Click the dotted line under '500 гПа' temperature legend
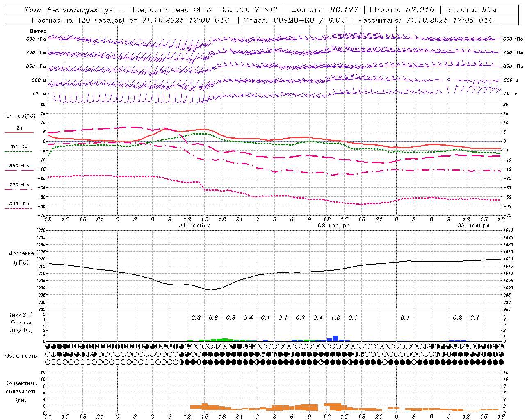Viewport: 525px width, 420px height. click(x=18, y=208)
